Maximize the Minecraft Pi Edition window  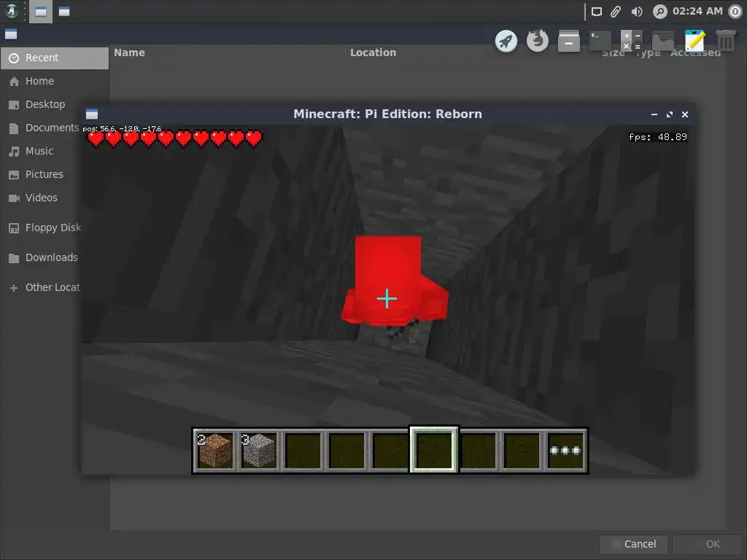[x=670, y=114]
